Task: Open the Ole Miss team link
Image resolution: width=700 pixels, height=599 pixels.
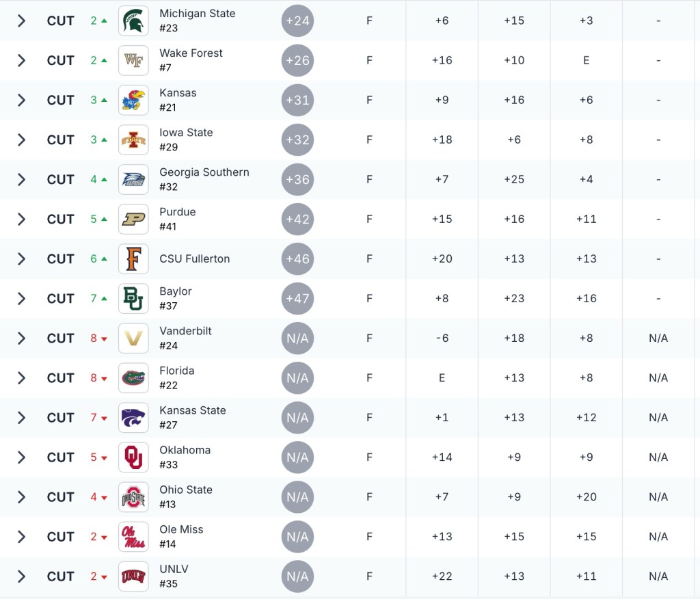Action: pyautogui.click(x=181, y=529)
